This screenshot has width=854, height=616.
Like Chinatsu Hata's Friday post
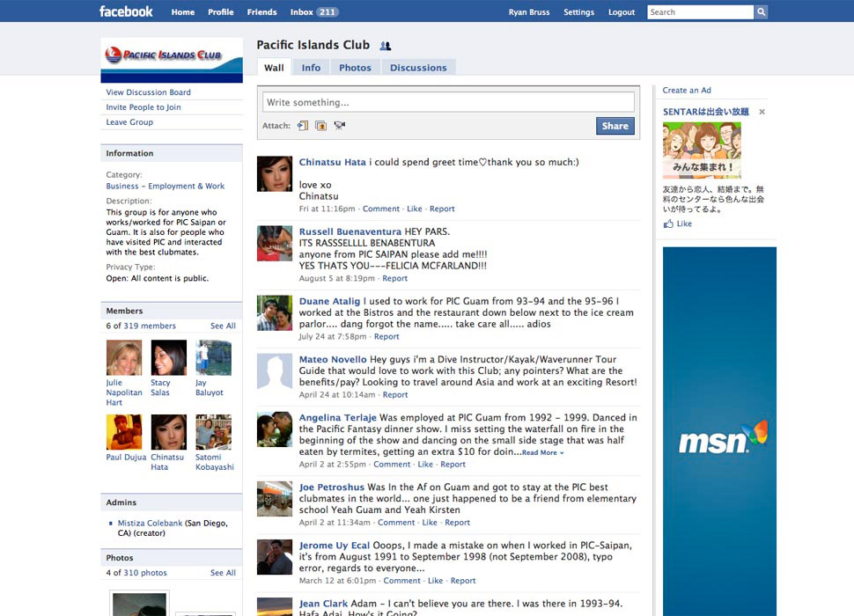click(x=415, y=209)
